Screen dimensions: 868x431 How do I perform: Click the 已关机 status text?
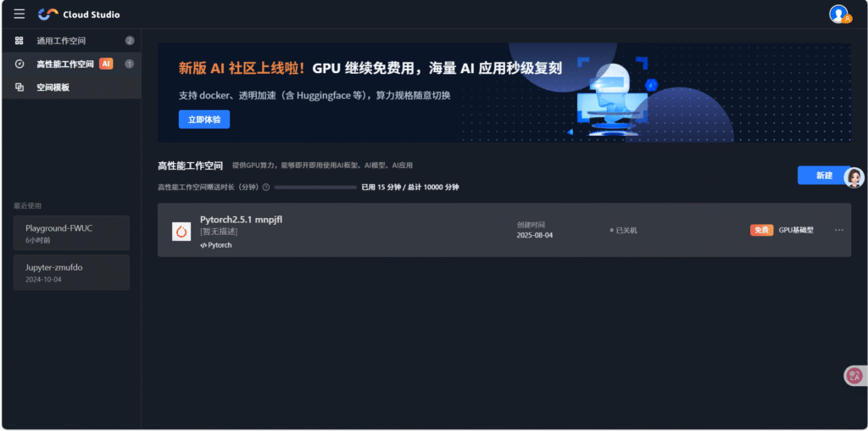tap(623, 230)
